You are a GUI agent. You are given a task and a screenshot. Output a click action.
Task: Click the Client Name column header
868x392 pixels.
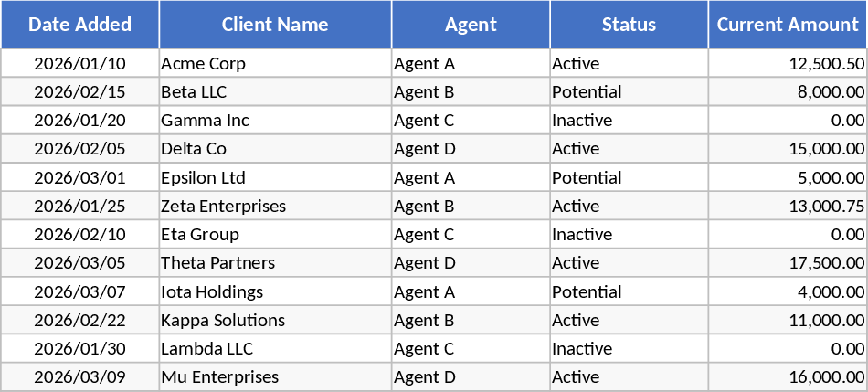[275, 25]
